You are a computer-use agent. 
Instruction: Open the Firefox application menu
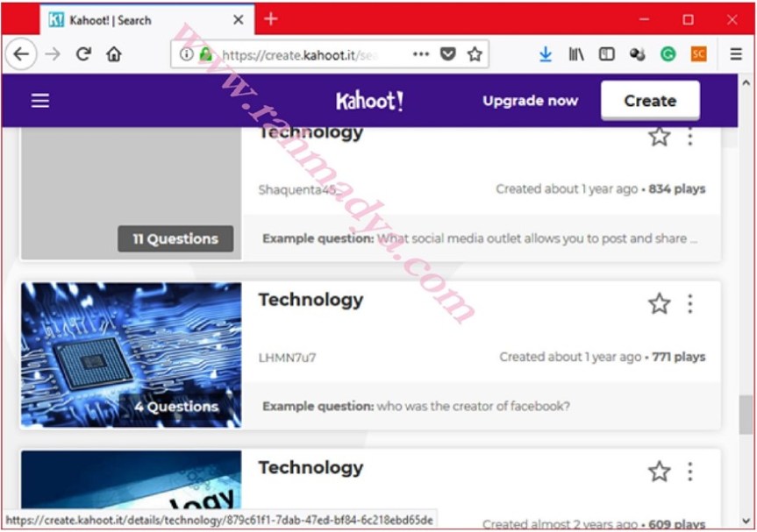pyautogui.click(x=736, y=54)
